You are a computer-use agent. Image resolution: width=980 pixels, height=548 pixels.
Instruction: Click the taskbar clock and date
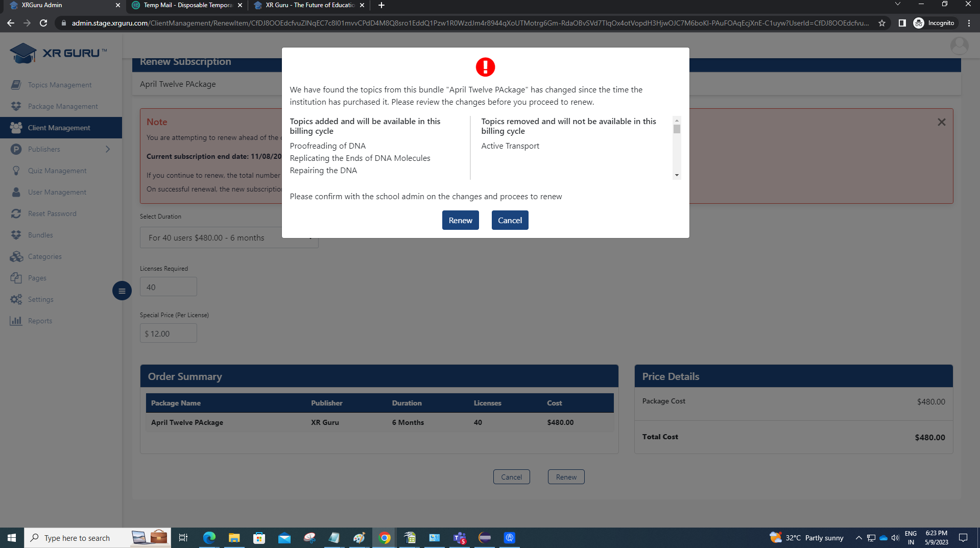[936, 538]
